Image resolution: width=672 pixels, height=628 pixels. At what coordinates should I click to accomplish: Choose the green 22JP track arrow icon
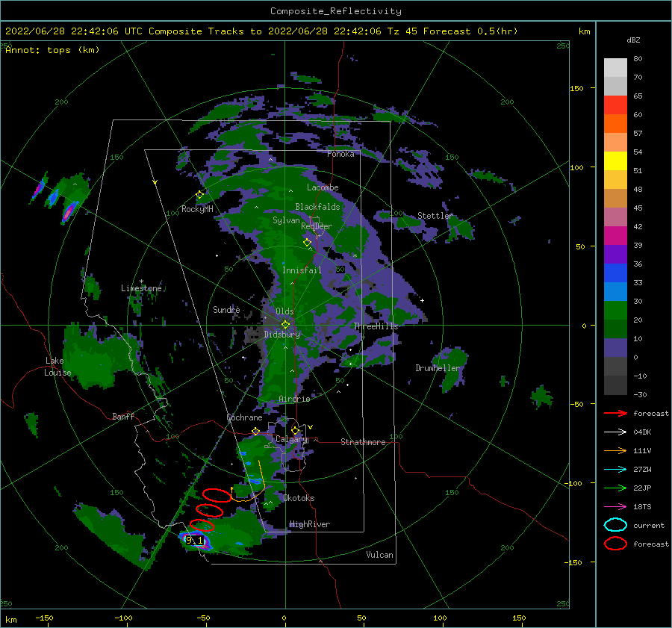pos(615,488)
